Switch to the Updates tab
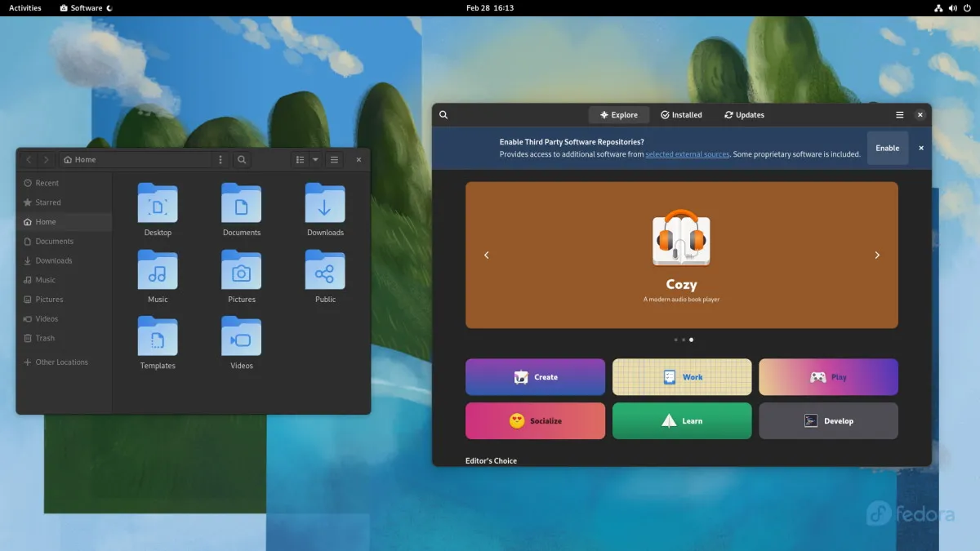 coord(744,115)
